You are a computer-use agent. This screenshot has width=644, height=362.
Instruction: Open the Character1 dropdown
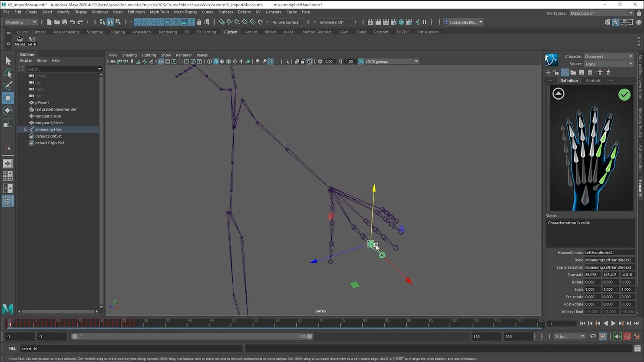pyautogui.click(x=608, y=56)
